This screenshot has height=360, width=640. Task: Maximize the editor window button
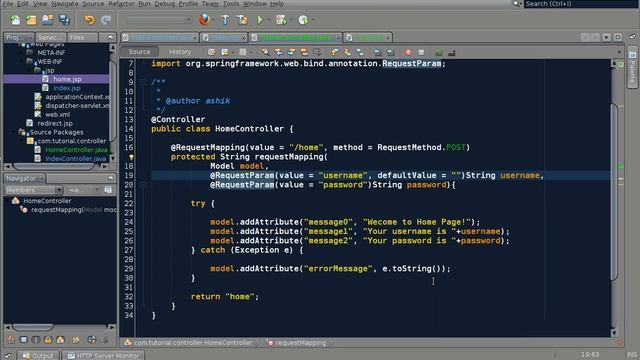pyautogui.click(x=618, y=37)
